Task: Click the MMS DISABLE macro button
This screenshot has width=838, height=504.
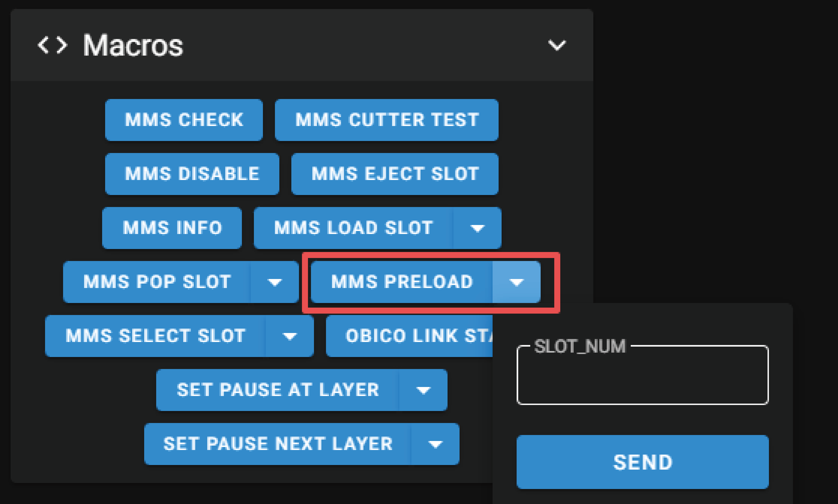Action: 192,174
